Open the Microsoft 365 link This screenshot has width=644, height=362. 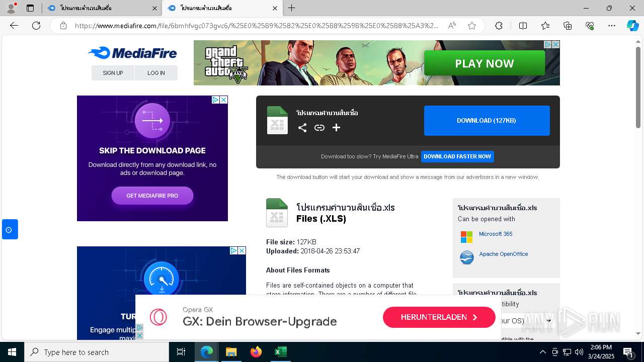[x=496, y=234]
